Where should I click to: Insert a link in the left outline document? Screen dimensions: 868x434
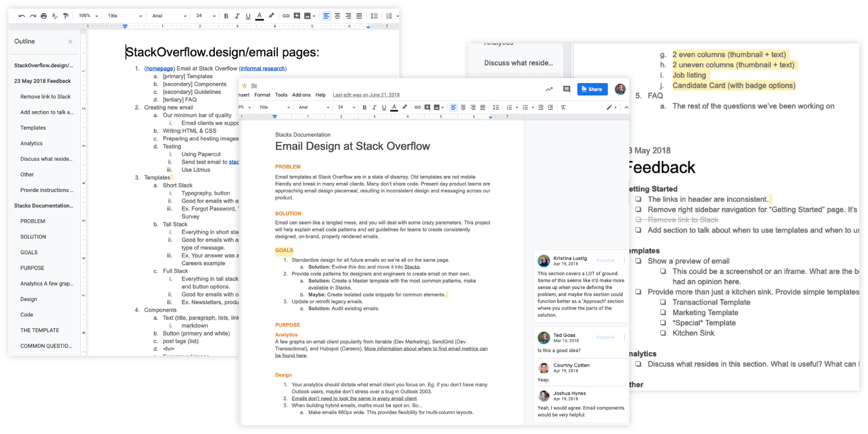pos(286,16)
